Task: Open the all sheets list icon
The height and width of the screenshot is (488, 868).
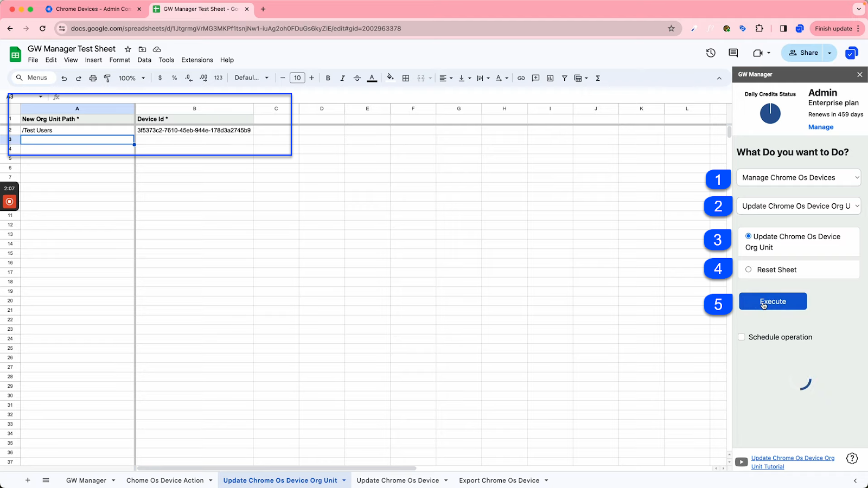Action: (x=46, y=480)
